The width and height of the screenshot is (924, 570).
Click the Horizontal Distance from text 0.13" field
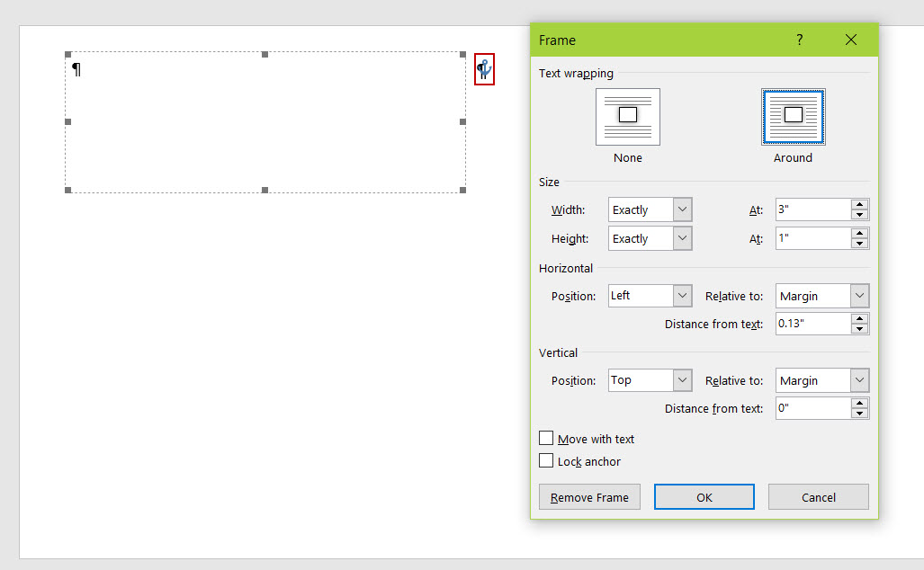point(813,324)
